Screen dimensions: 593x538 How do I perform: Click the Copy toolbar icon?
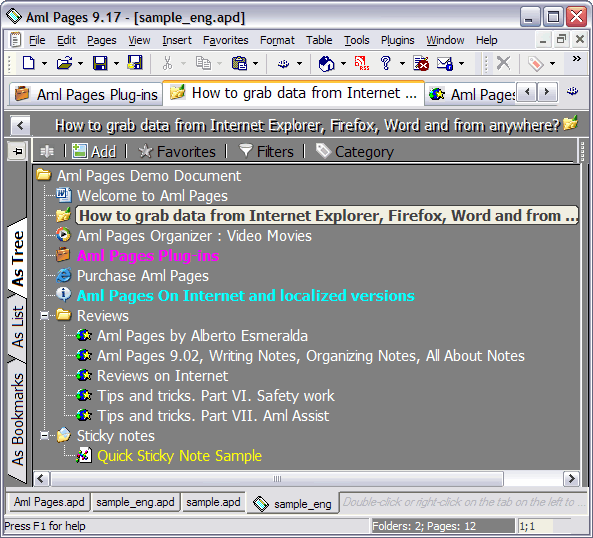203,63
